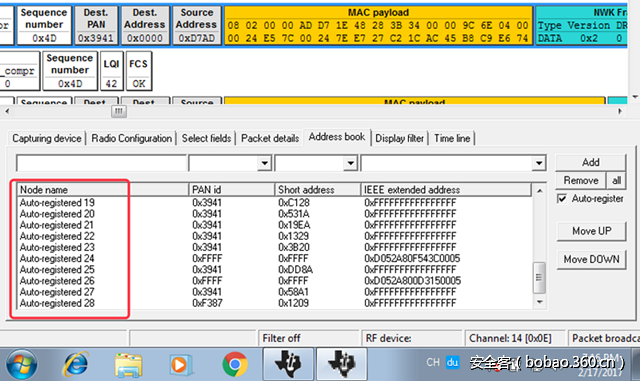Screen dimensions: 640x381
Task: Click the Short address column header
Action: (318, 190)
